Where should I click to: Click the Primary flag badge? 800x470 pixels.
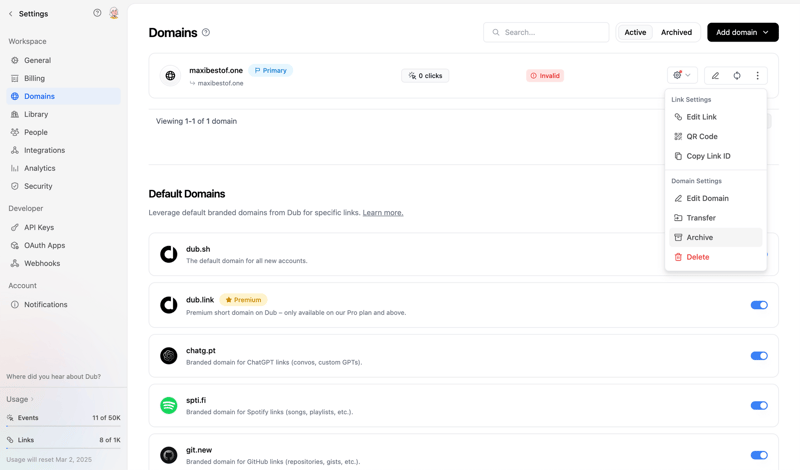tap(270, 70)
